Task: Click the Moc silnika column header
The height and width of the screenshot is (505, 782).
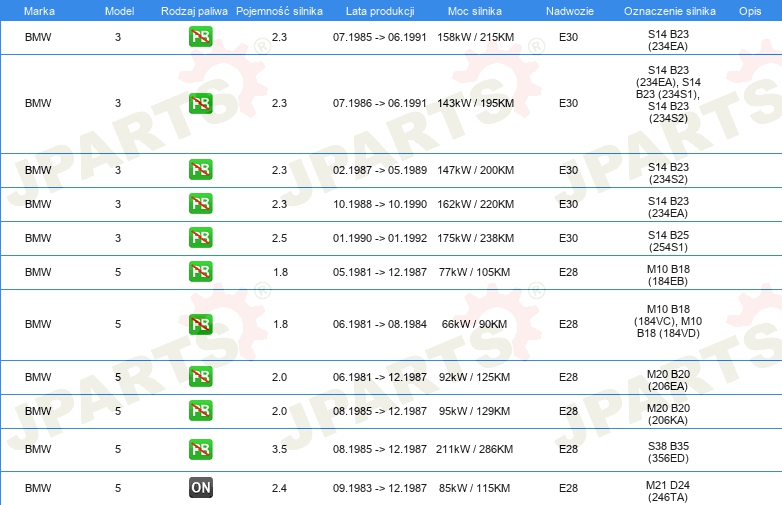Action: coord(475,11)
